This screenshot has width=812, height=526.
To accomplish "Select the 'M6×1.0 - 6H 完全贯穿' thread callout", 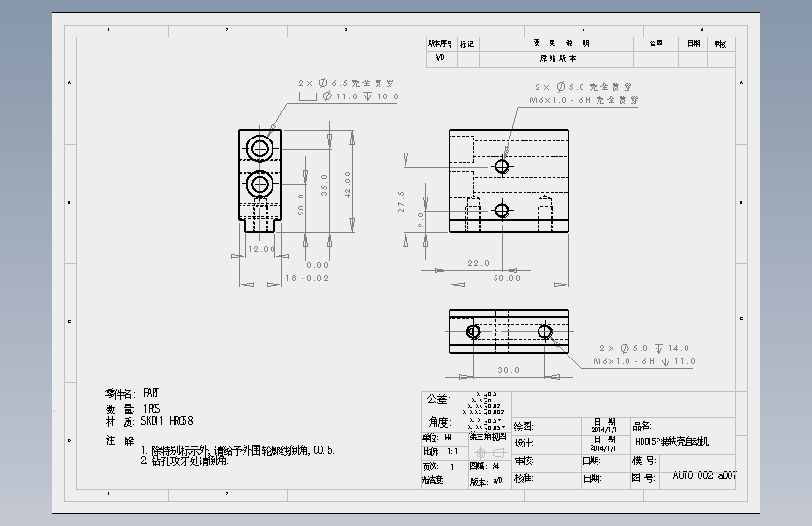I will pos(583,100).
